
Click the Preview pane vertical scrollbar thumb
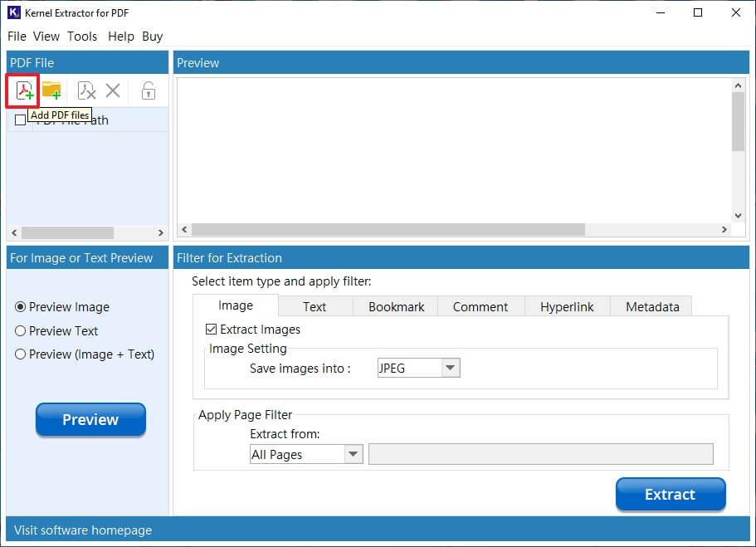pos(738,122)
